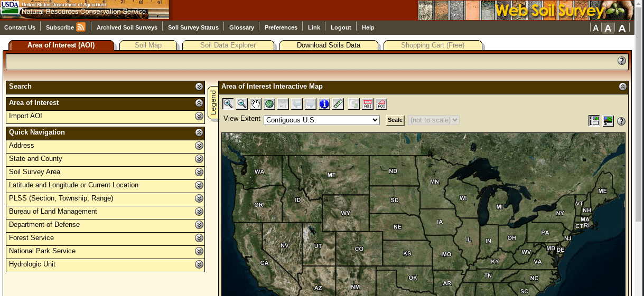Collapse the Area of Interest panel
The image size is (644, 296).
point(199,103)
